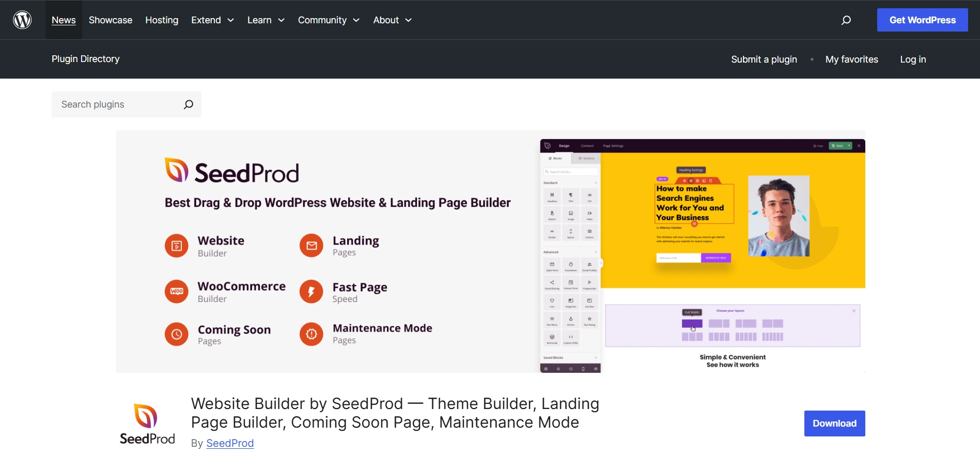Image resolution: width=980 pixels, height=469 pixels.
Task: Open the SeedProd author link
Action: 230,443
